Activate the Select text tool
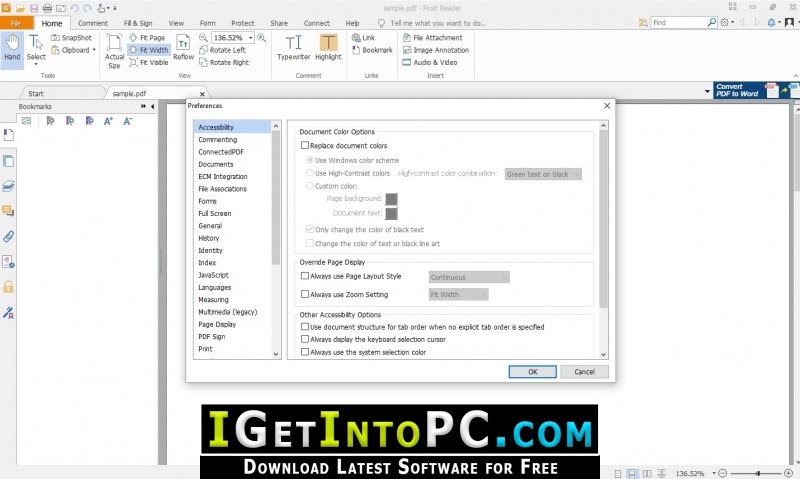Viewport: 800px width, 479px height. click(x=36, y=49)
